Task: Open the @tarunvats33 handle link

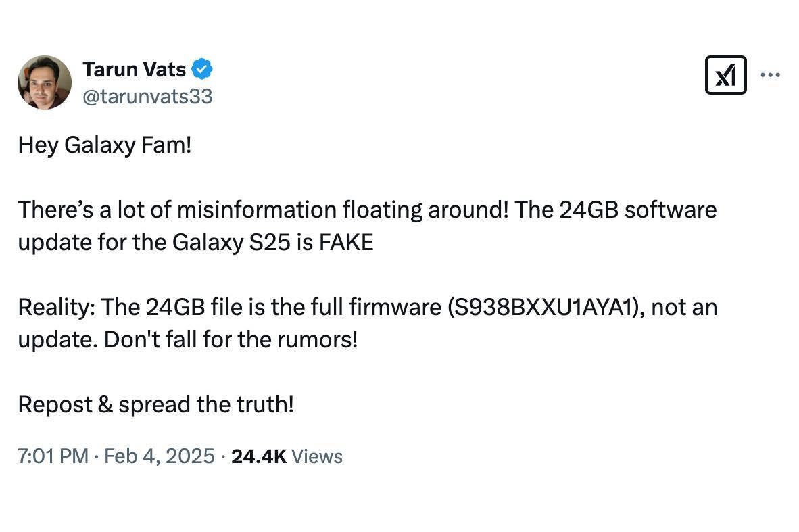Action: 147,97
